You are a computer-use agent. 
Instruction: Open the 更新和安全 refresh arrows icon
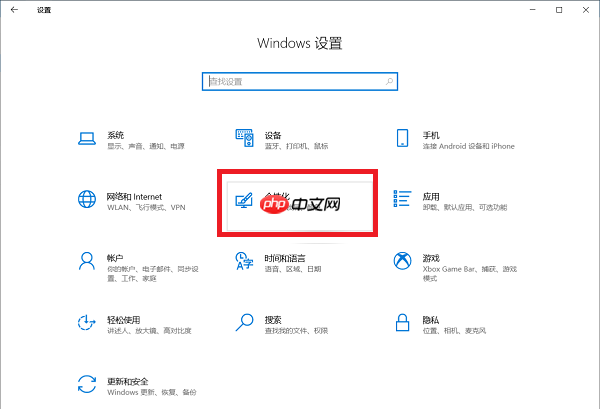point(87,384)
